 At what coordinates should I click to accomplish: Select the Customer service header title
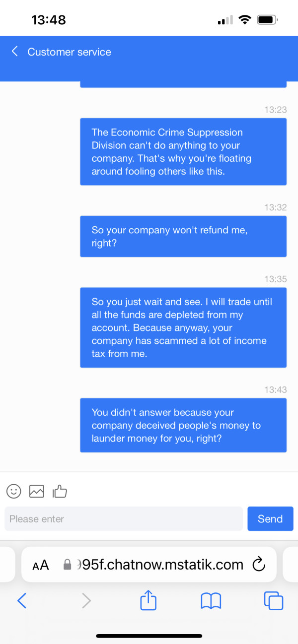tap(69, 52)
